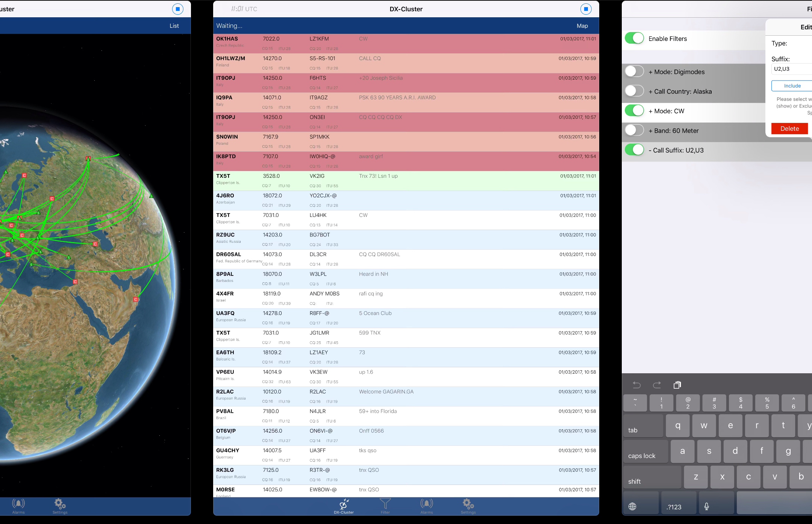Switch to List view on globe panel
Screen dimensions: 812x524
click(x=174, y=26)
